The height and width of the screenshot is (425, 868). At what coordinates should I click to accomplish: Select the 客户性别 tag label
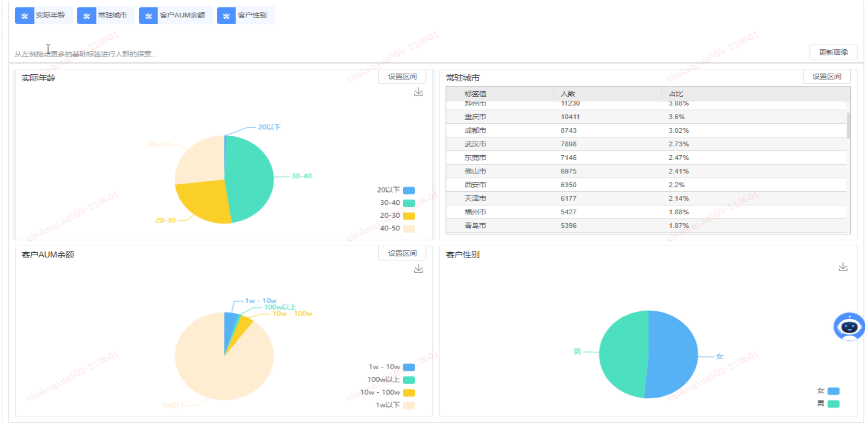pos(252,15)
